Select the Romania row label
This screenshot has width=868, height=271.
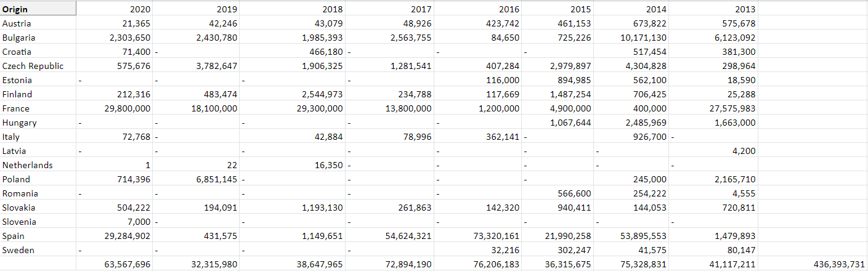point(38,193)
